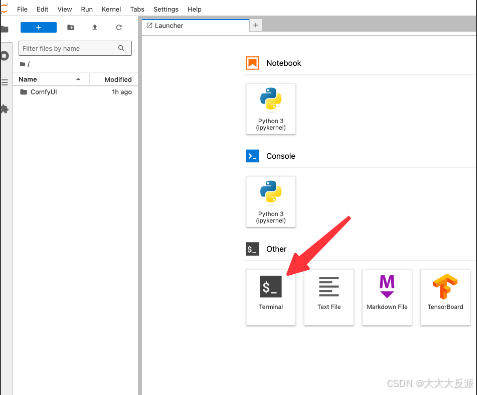The width and height of the screenshot is (477, 395).
Task: Click the blue new launcher plus button
Action: (x=39, y=27)
